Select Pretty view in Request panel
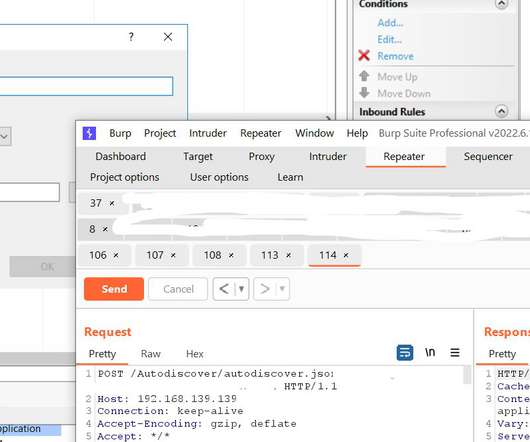530x442 pixels. point(102,354)
